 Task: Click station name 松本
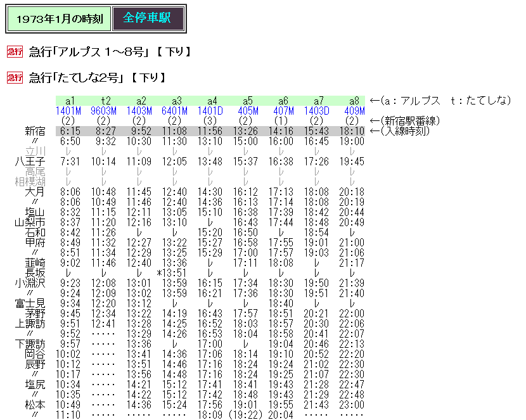35,405
